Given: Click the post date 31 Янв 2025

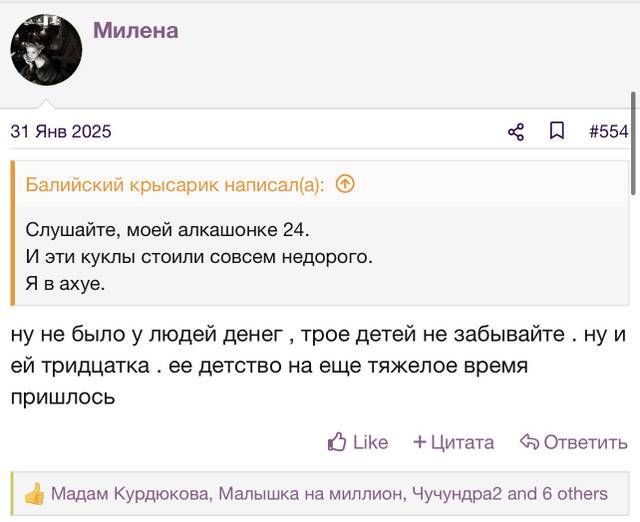Looking at the screenshot, I should point(61,131).
